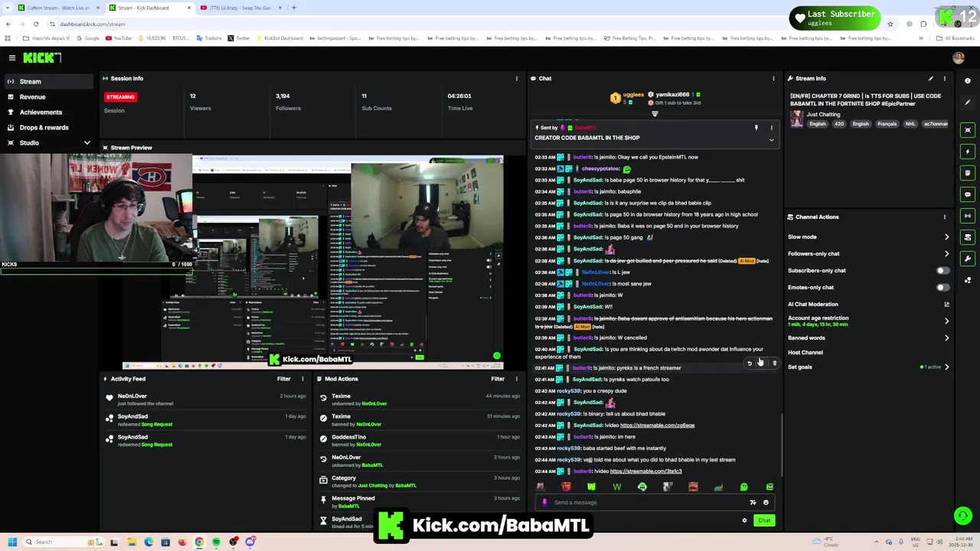Click the green Chat send button
The width and height of the screenshot is (980, 551).
pos(764,520)
